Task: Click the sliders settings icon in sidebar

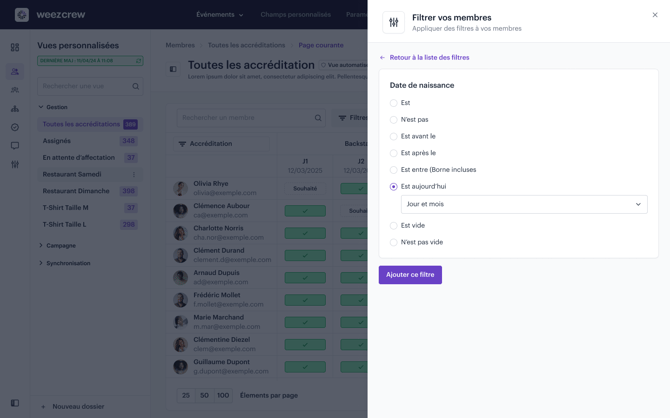Action: [x=15, y=164]
